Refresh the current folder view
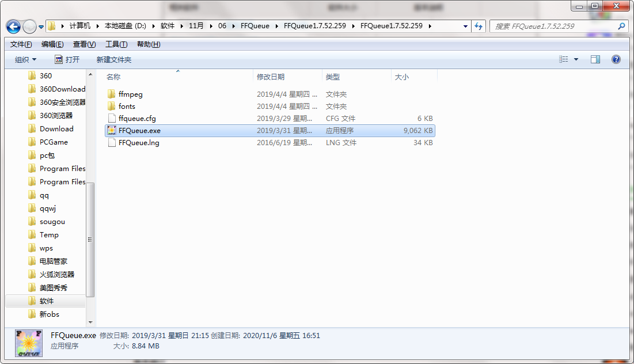This screenshot has height=364, width=634. pyautogui.click(x=479, y=26)
